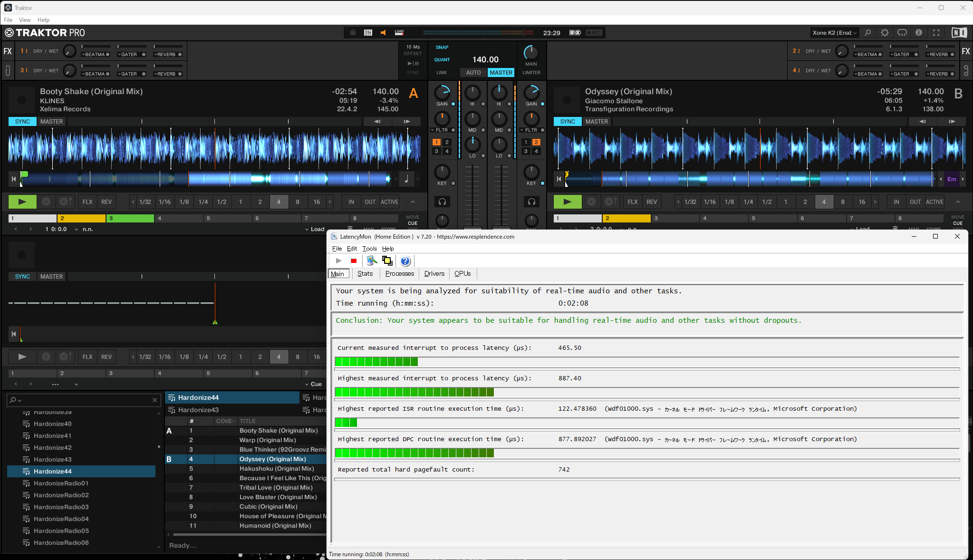
Task: Enable AUTO master clock mode
Action: point(473,73)
